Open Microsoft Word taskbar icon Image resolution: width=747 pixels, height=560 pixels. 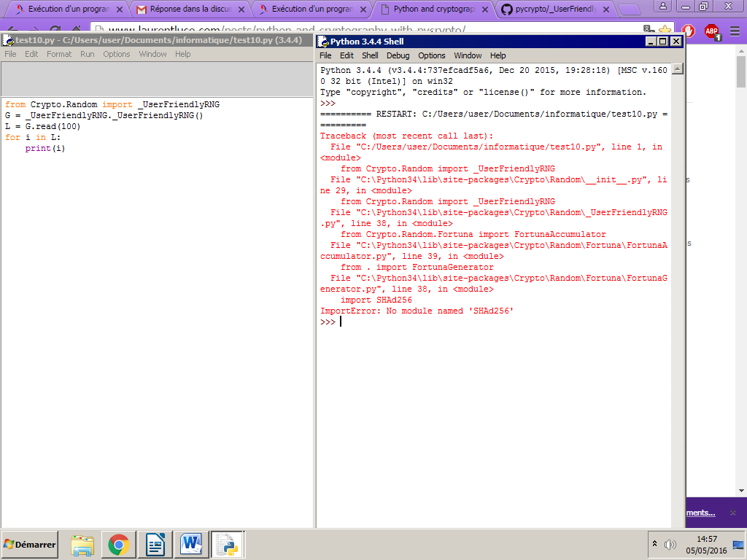(192, 545)
